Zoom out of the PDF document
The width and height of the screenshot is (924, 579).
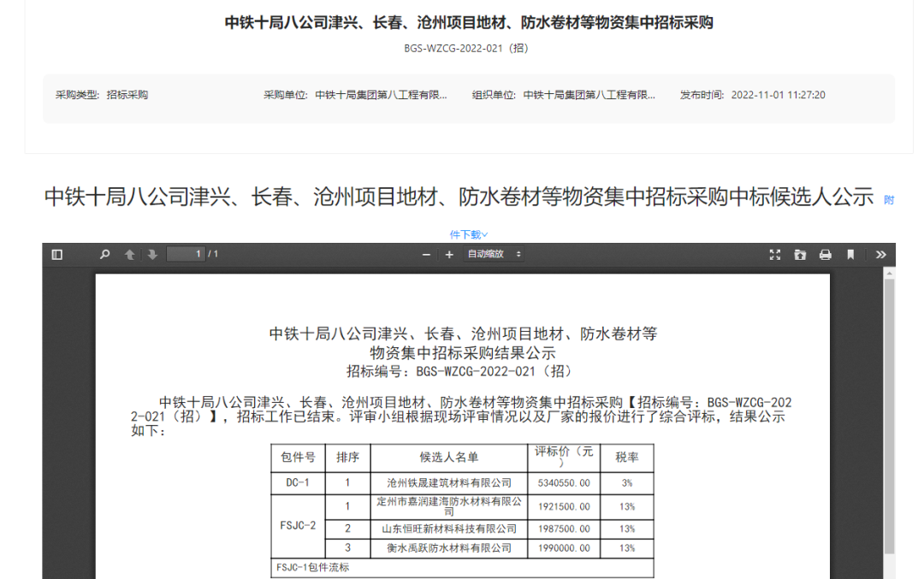427,254
